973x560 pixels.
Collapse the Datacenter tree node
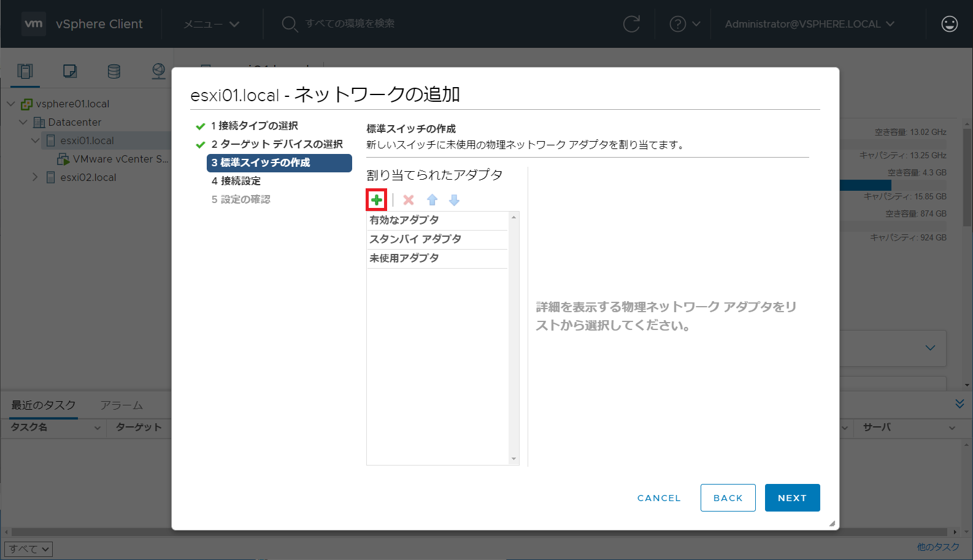(x=23, y=122)
